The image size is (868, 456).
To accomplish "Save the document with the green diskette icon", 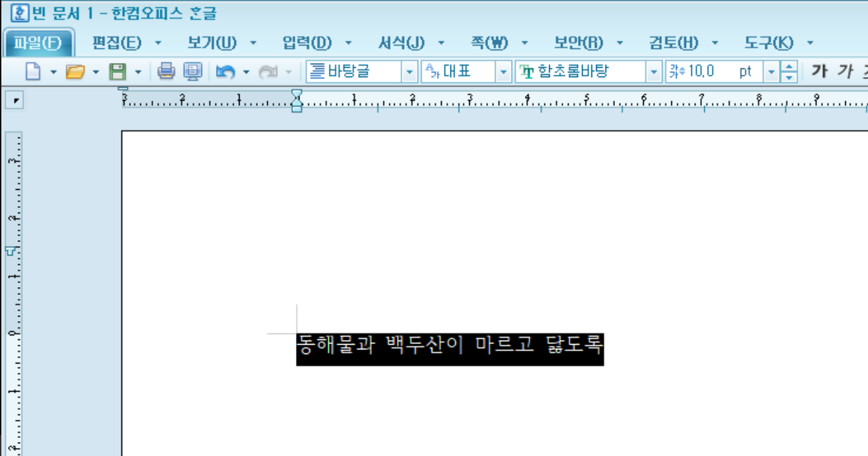I will (x=118, y=71).
